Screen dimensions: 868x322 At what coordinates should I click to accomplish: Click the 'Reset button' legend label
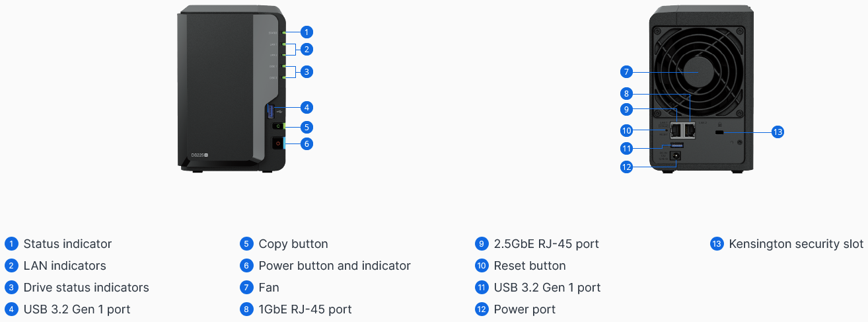530,266
